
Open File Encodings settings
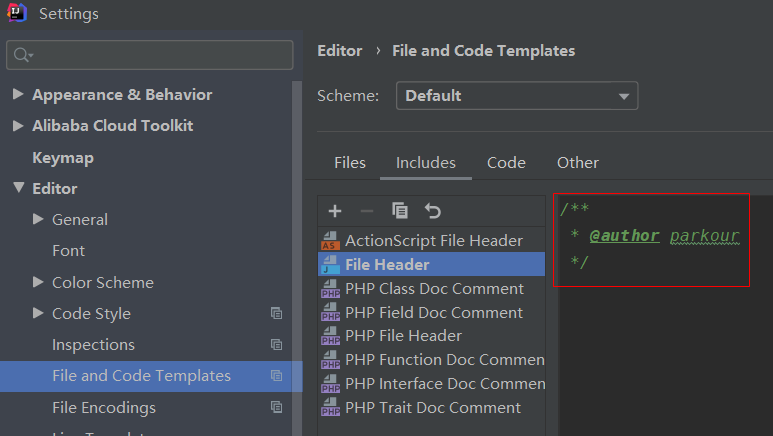click(x=104, y=407)
